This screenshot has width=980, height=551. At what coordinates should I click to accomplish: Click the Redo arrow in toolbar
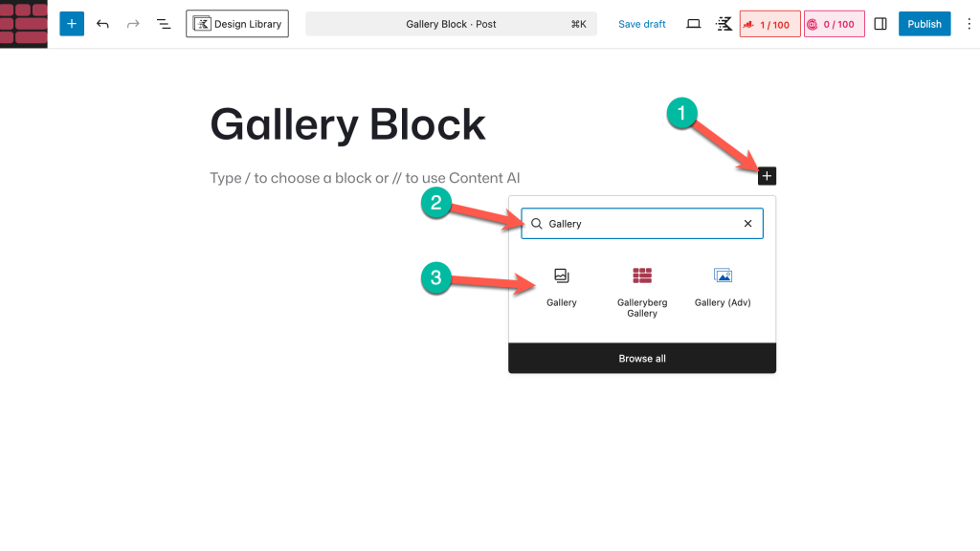133,24
